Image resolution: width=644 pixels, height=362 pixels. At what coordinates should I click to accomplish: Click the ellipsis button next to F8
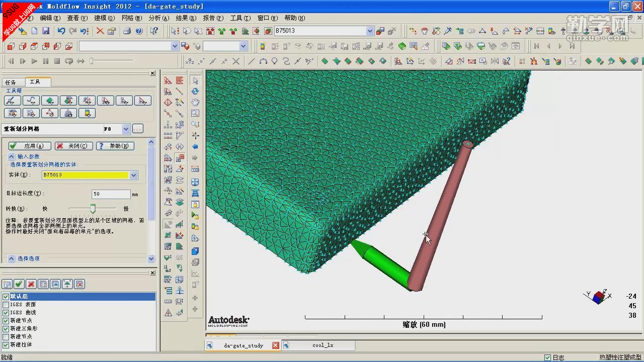(138, 129)
